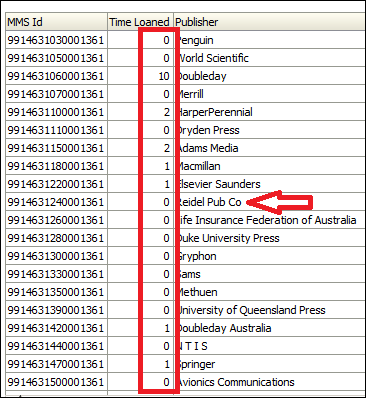Click the Gryphon publisher cell
The image size is (366, 398).
point(269,256)
